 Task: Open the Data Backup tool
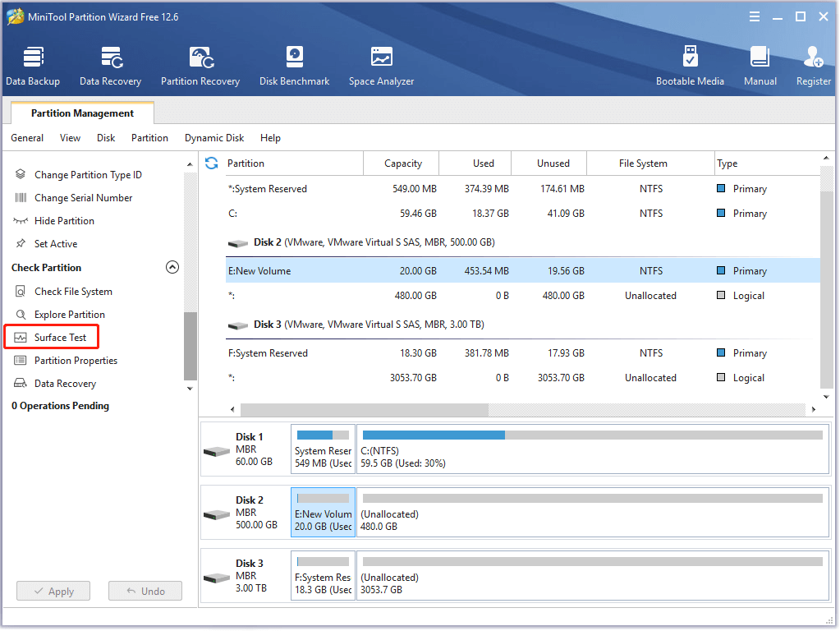click(x=33, y=66)
